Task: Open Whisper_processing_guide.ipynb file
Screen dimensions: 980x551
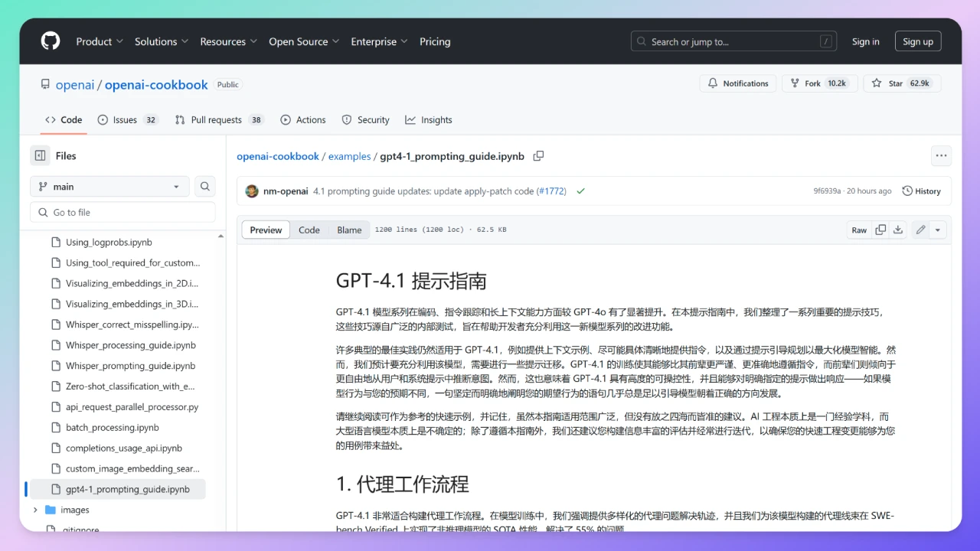Action: pyautogui.click(x=122, y=345)
